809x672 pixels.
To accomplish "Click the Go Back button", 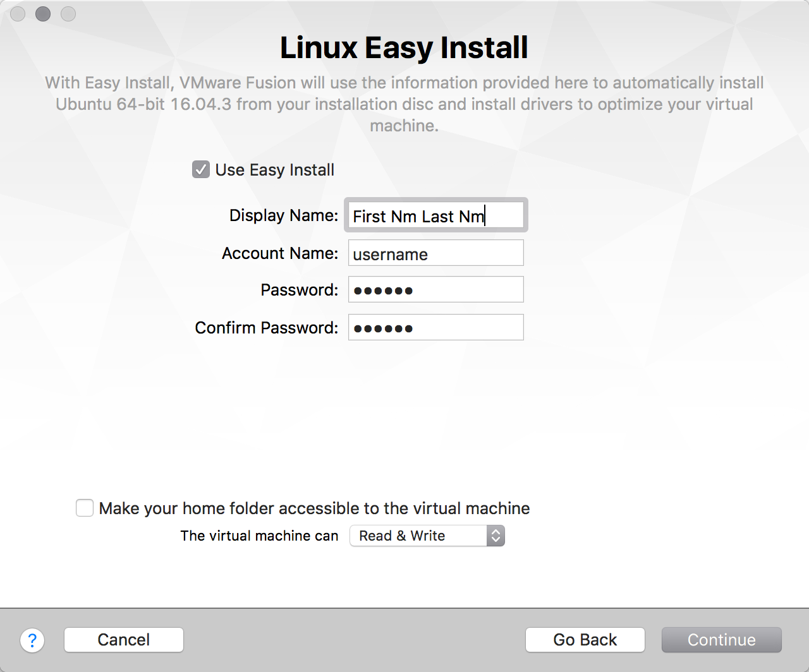I will (585, 640).
